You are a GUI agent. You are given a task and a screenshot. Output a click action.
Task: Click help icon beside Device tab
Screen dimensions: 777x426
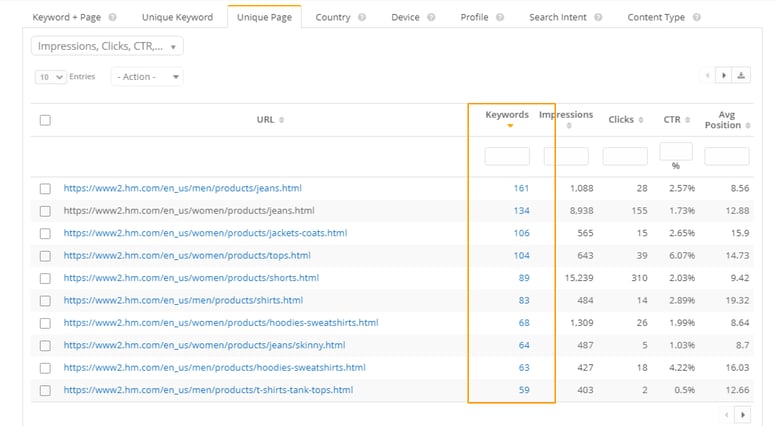click(431, 17)
